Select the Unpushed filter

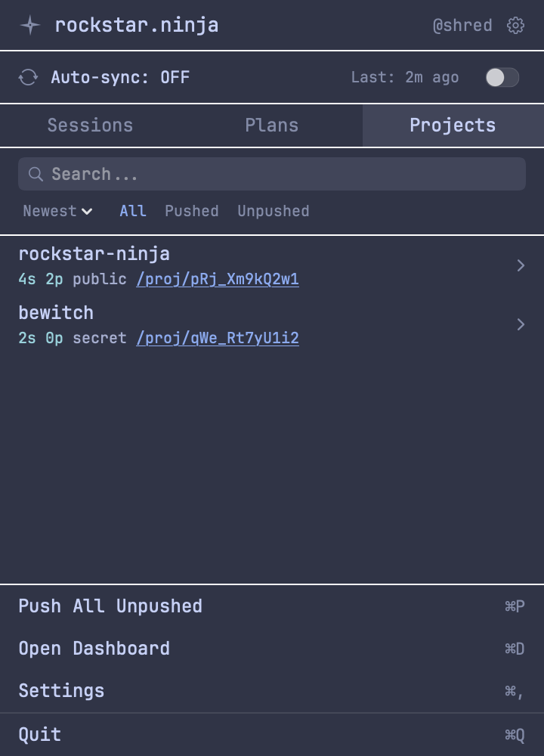(x=273, y=211)
